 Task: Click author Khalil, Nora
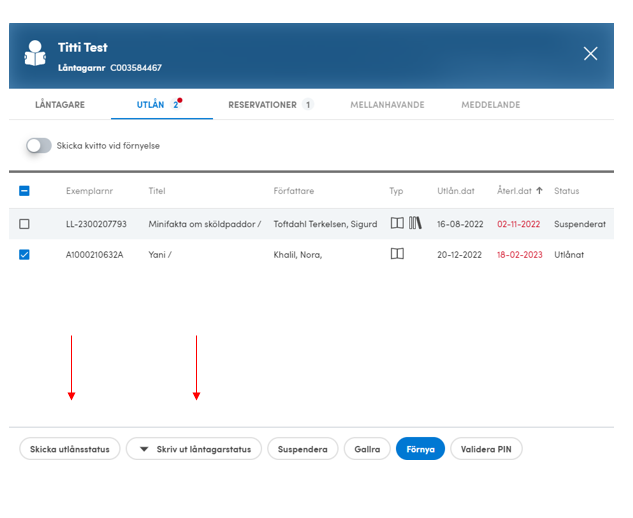tap(298, 255)
